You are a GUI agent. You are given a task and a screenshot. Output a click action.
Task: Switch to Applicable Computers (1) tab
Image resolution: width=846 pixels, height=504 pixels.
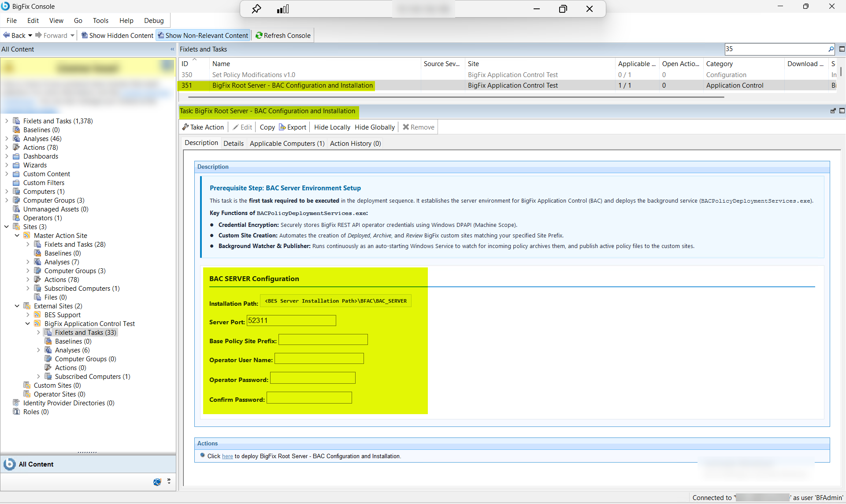(x=287, y=143)
